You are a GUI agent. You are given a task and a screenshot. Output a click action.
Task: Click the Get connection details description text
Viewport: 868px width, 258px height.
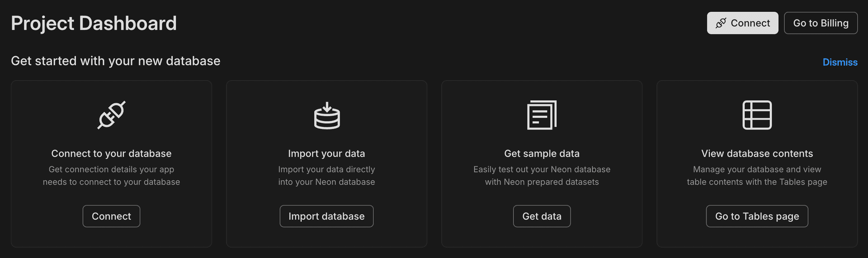coord(111,176)
